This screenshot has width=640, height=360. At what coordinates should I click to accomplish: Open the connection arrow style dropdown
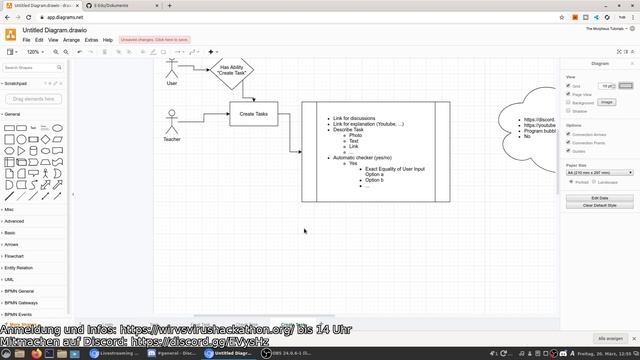click(179, 52)
